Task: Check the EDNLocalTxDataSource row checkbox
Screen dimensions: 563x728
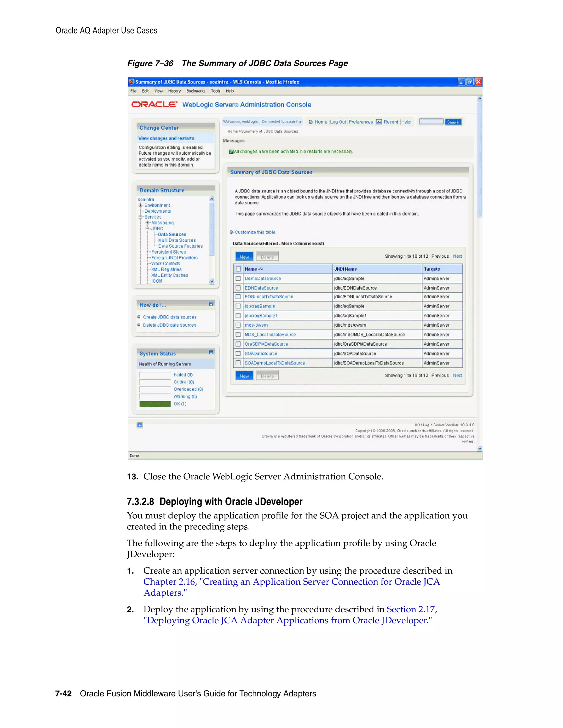Action: tap(238, 297)
